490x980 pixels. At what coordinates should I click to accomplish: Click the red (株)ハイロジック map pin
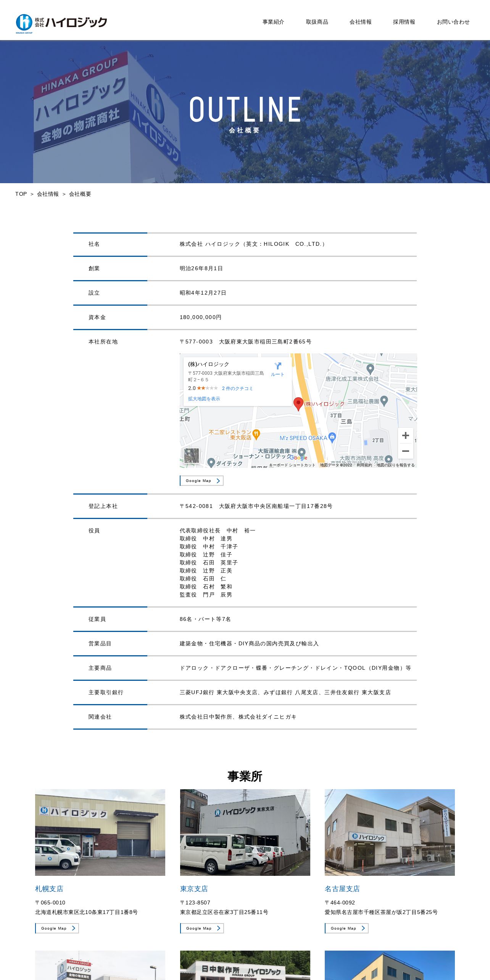(x=298, y=403)
